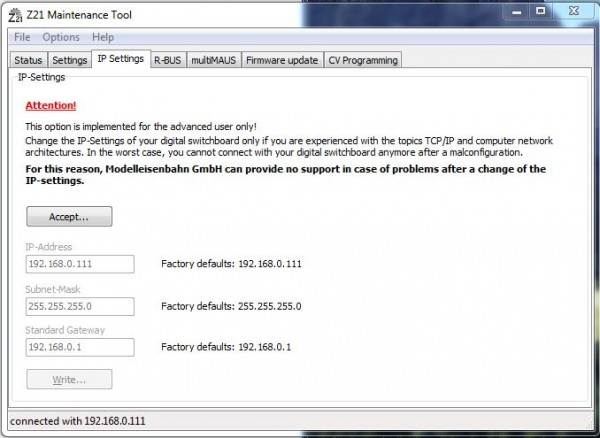Close the Z21 Maintenance Tool window

coord(573,11)
